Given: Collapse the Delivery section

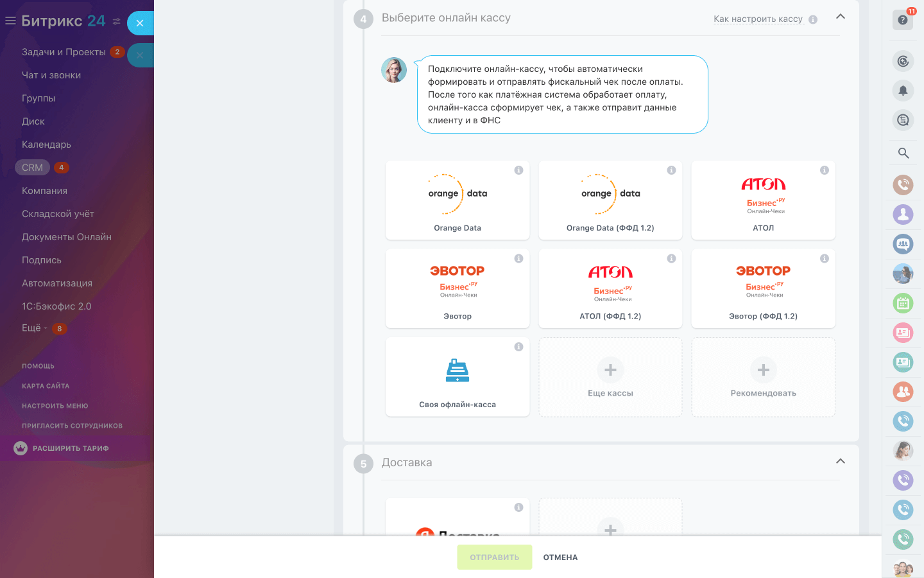Looking at the screenshot, I should point(841,461).
